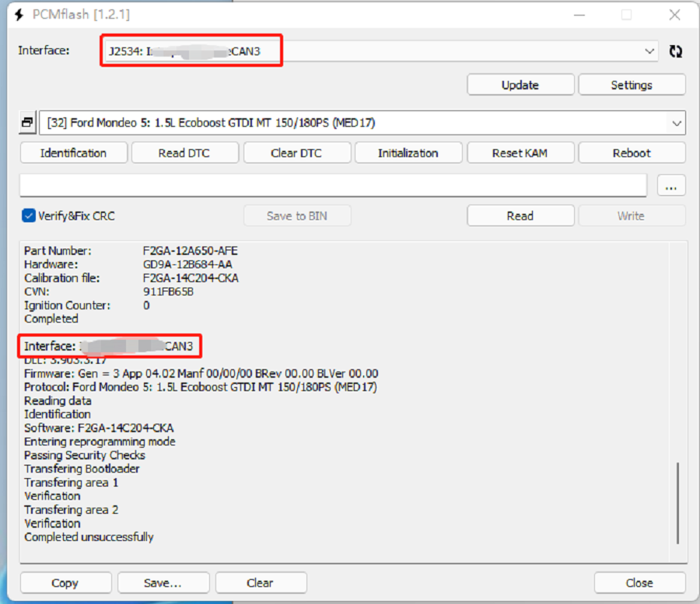This screenshot has height=604, width=700.
Task: Click the small window icon beside the protocol list
Action: (27, 122)
